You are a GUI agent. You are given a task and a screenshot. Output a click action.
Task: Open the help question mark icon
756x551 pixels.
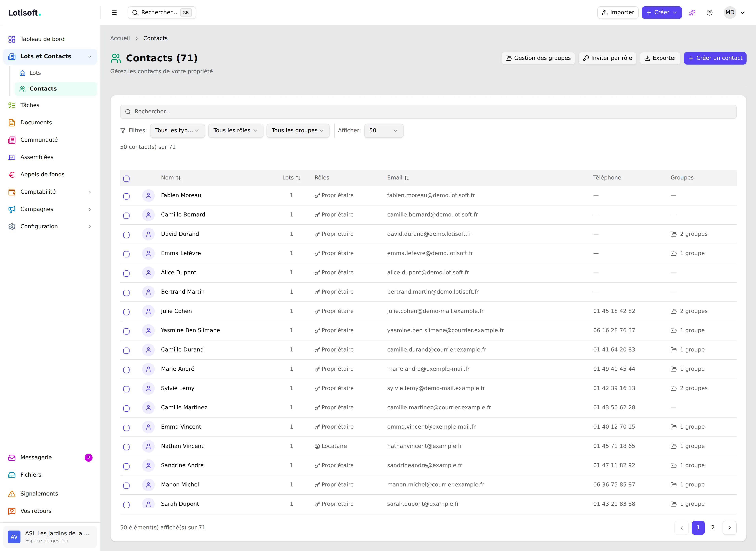pyautogui.click(x=710, y=13)
